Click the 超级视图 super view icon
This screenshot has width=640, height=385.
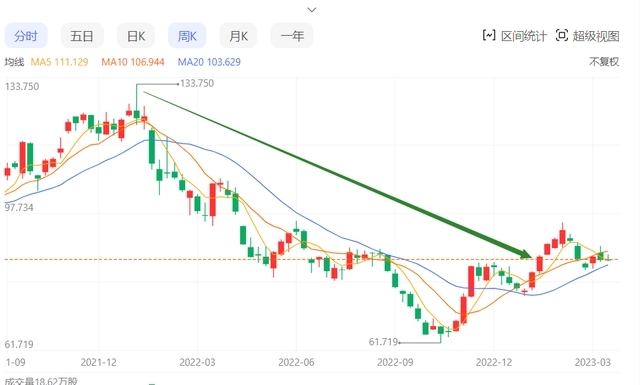(x=562, y=36)
